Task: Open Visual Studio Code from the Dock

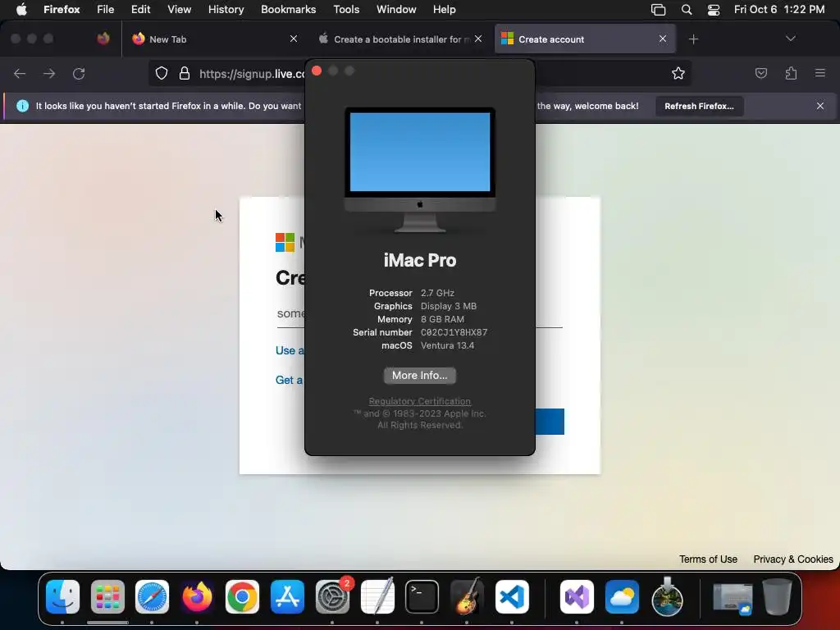Action: pyautogui.click(x=512, y=596)
